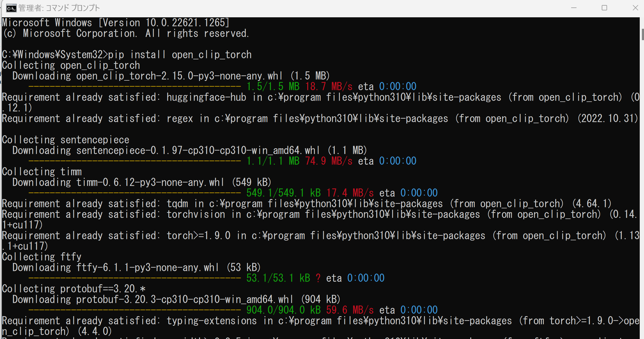
Task: Click the open_clip_torch 1.5/1.5 MB progress bar
Action: (134, 87)
